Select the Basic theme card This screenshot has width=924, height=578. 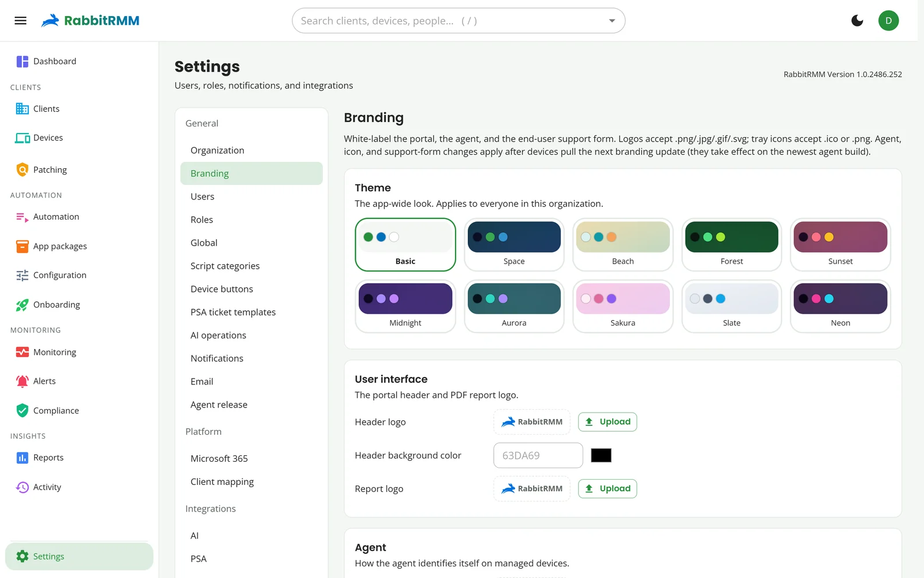405,244
